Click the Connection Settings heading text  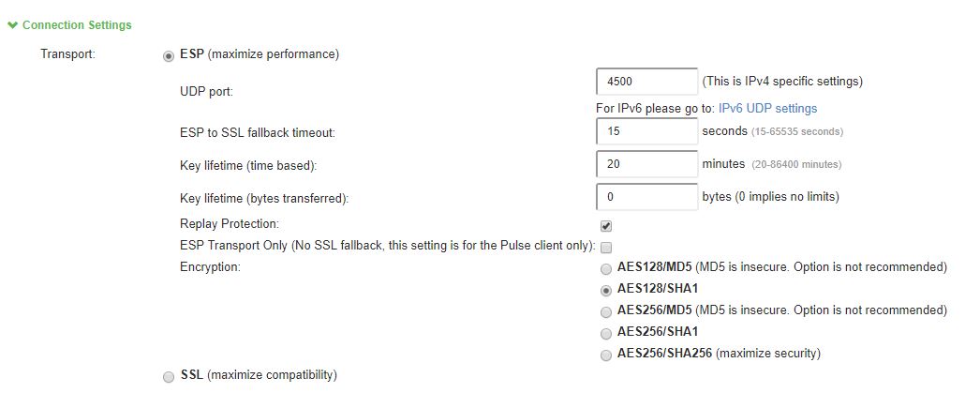coord(77,25)
